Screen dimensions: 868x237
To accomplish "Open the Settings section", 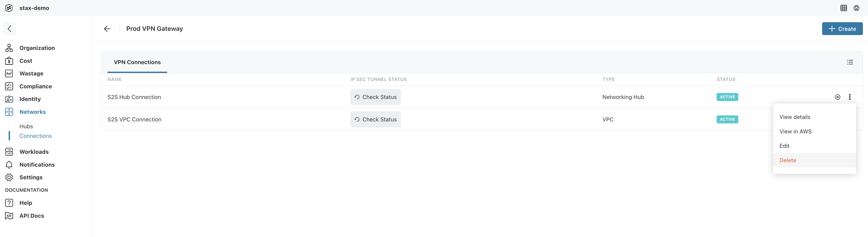I will tap(31, 177).
